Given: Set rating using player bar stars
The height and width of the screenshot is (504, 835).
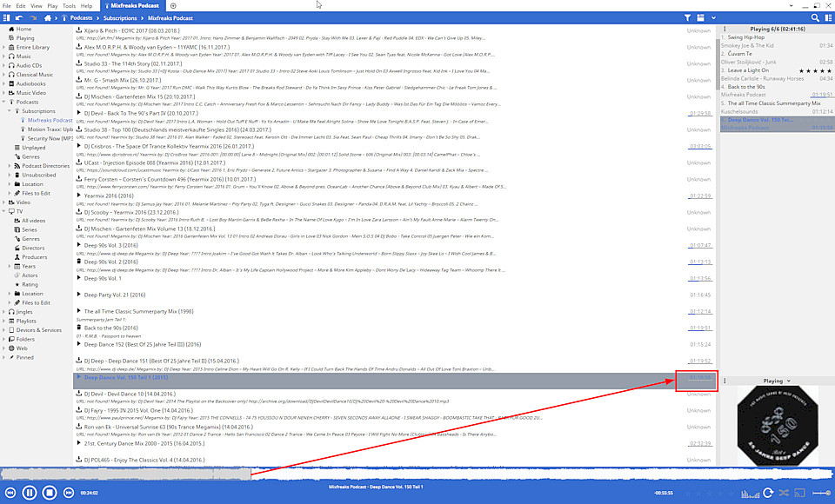Looking at the screenshot, I should 711,494.
